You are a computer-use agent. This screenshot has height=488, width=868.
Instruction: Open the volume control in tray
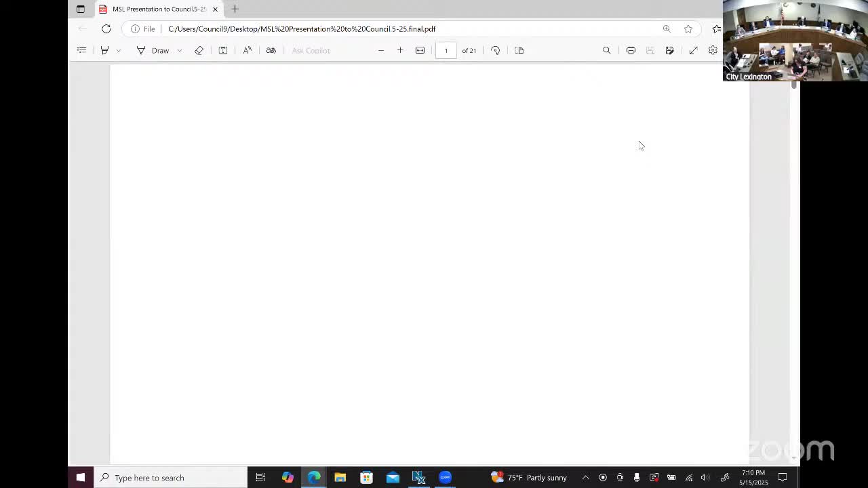705,477
